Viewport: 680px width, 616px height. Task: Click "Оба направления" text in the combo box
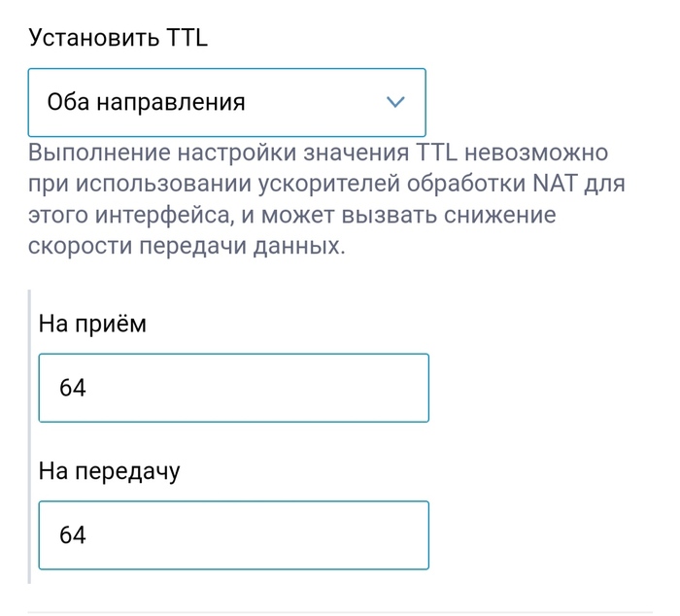pos(147,102)
